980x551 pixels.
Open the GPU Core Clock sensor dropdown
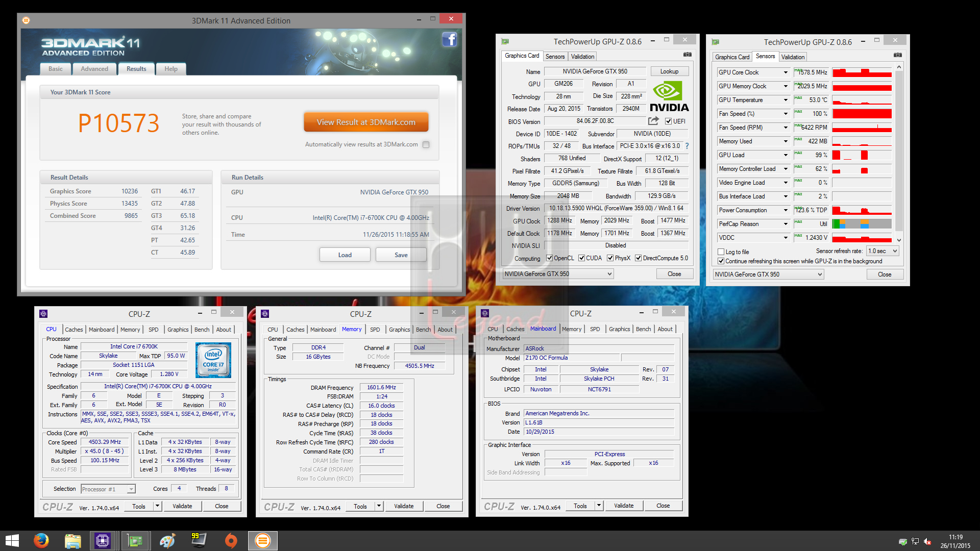(786, 72)
